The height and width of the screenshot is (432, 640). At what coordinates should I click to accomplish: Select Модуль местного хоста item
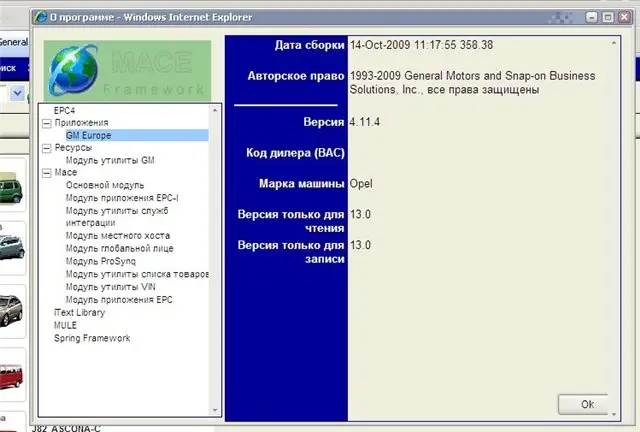point(118,236)
